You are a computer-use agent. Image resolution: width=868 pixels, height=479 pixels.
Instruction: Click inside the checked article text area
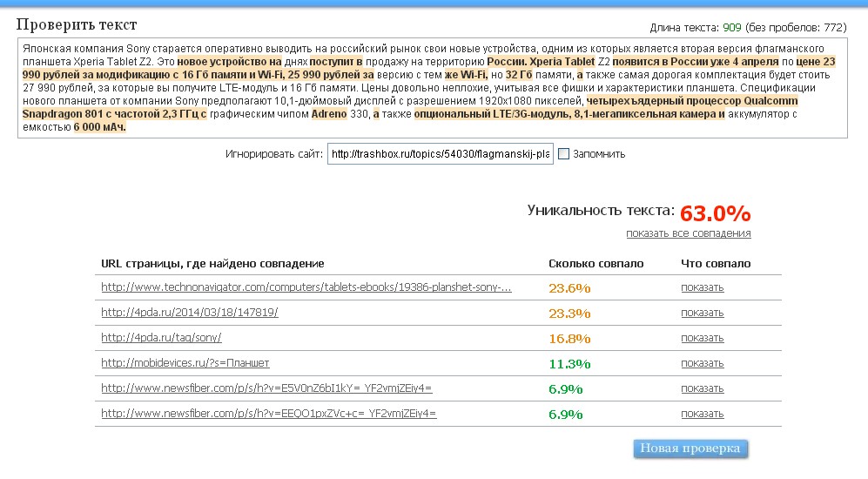tap(435, 87)
